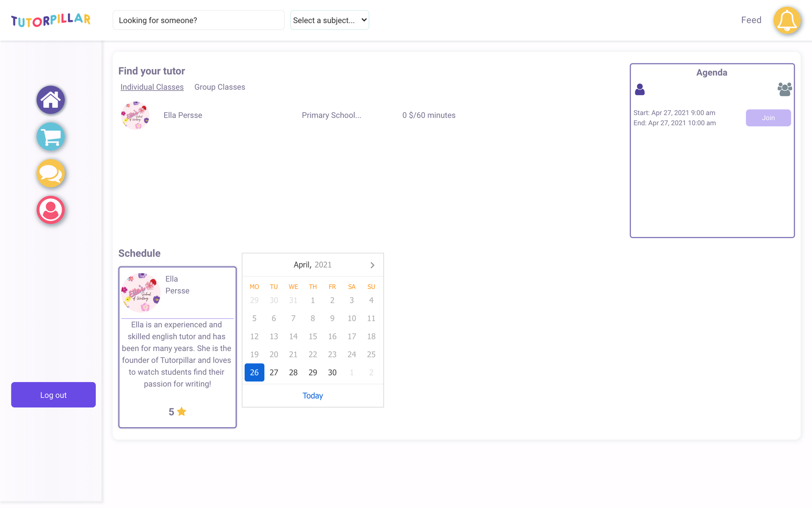
Task: Log out of the account
Action: [x=54, y=395]
